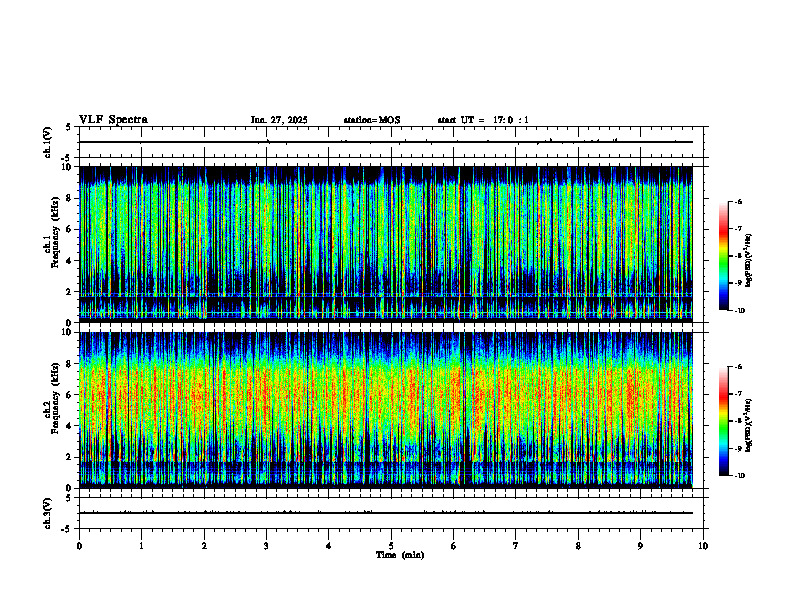Click the "station=MOS" header label

tap(372, 120)
